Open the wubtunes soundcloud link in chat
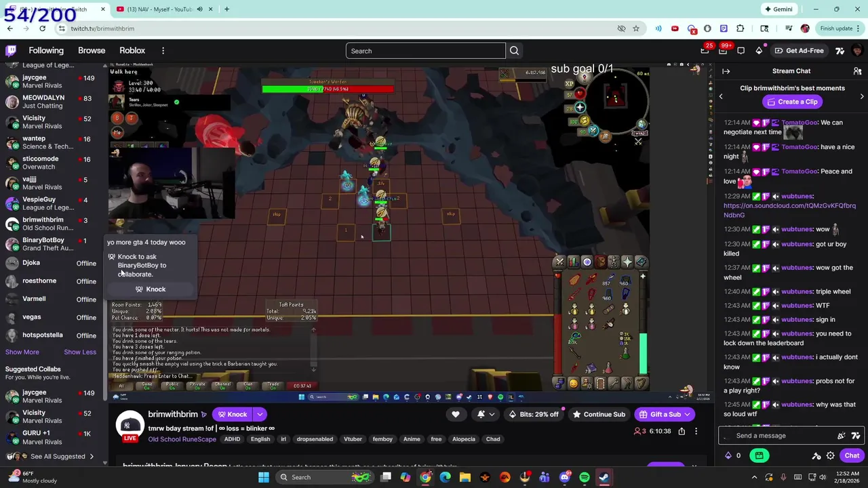This screenshot has width=868, height=488. [789, 210]
